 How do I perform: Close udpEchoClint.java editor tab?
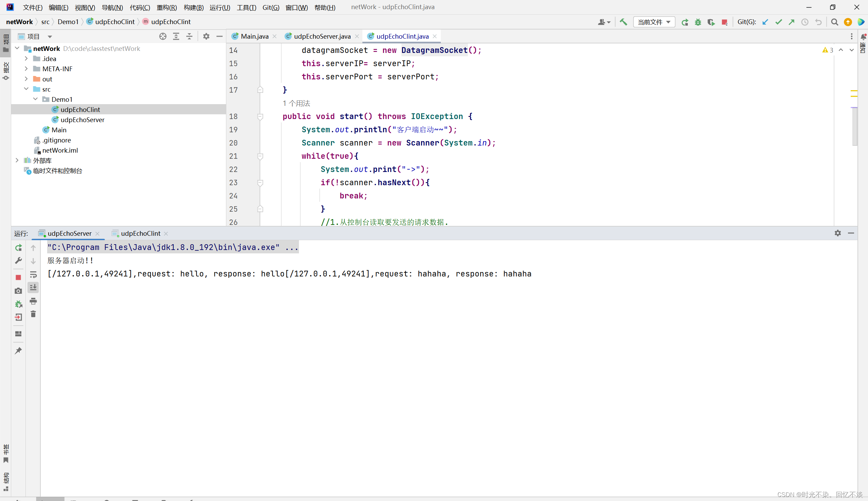coord(435,36)
